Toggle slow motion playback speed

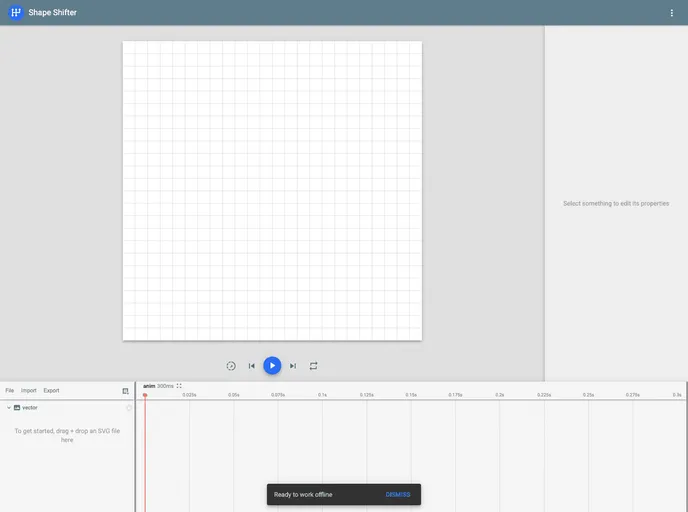[231, 366]
